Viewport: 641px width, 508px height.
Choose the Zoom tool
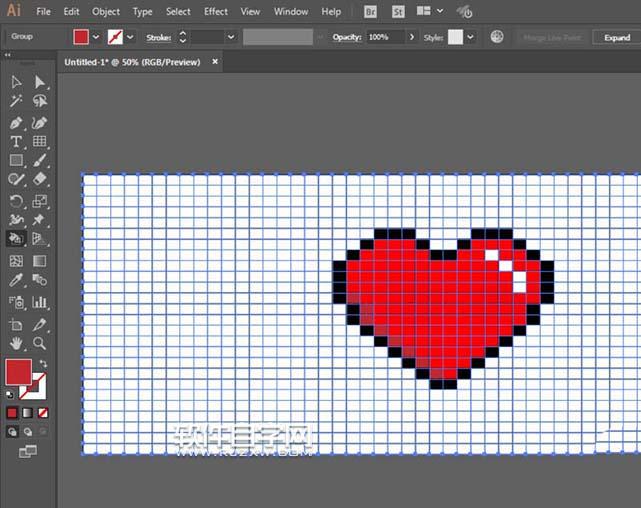(x=40, y=344)
